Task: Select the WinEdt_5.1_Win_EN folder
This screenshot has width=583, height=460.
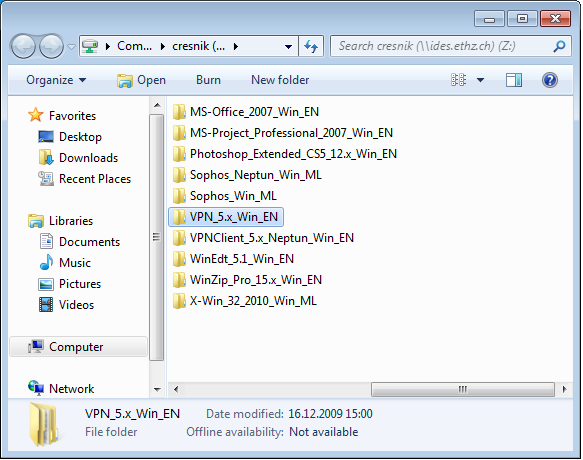Action: 233,259
